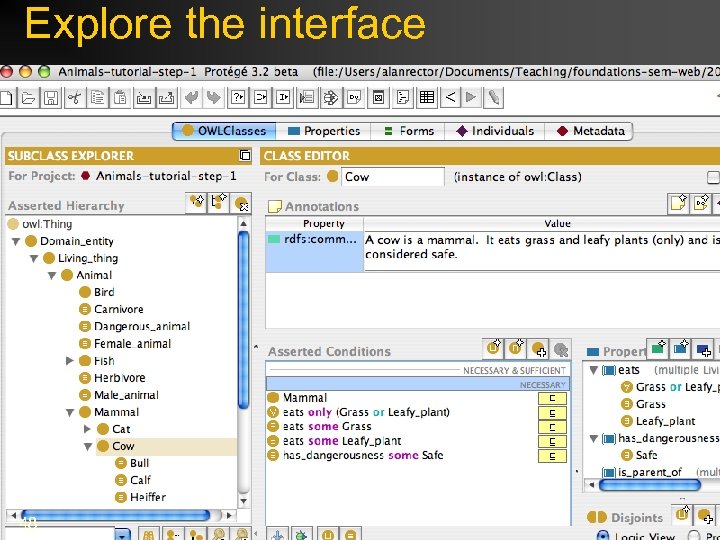Collapse the Mammal tree node
Screen dimensions: 720x540
[70, 412]
